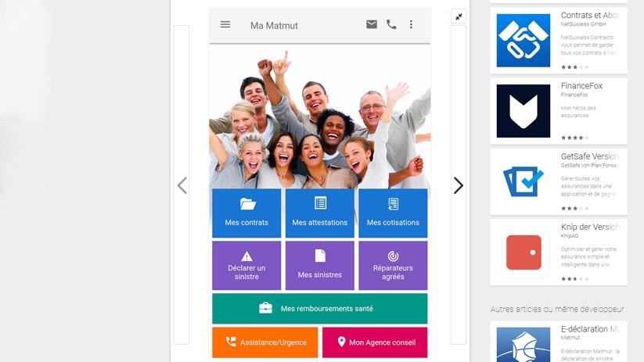
Task: Collapse the fullscreen screenshot viewer
Action: (x=459, y=17)
